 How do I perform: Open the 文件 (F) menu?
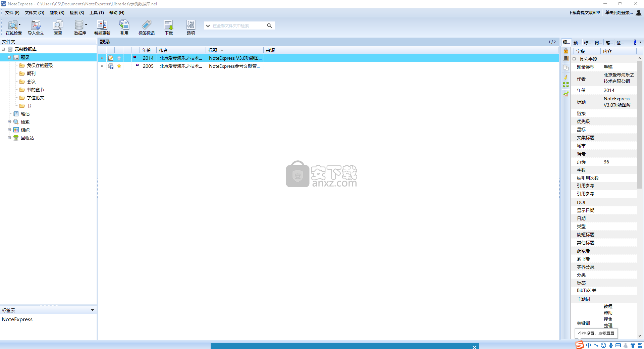pyautogui.click(x=12, y=13)
